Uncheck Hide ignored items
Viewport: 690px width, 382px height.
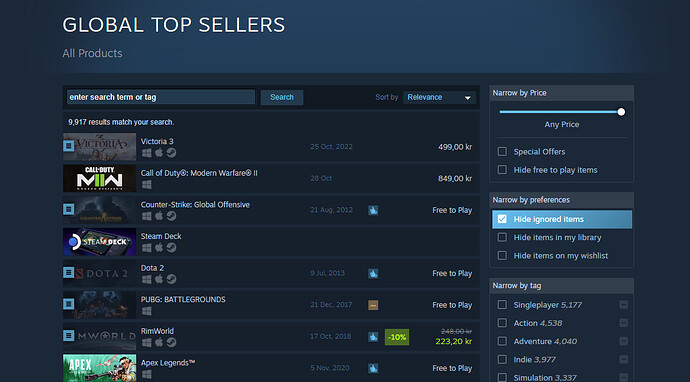click(x=502, y=219)
